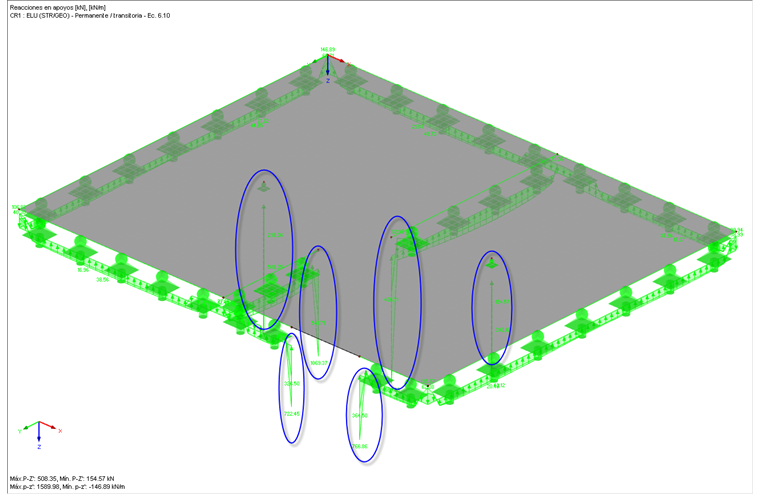Click the 364.50 reaction value label
The image size is (760, 494).
(360, 415)
